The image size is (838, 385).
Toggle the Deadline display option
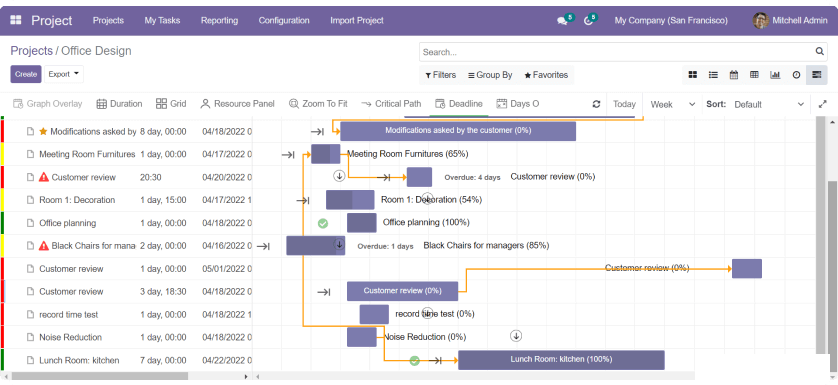pyautogui.click(x=459, y=104)
